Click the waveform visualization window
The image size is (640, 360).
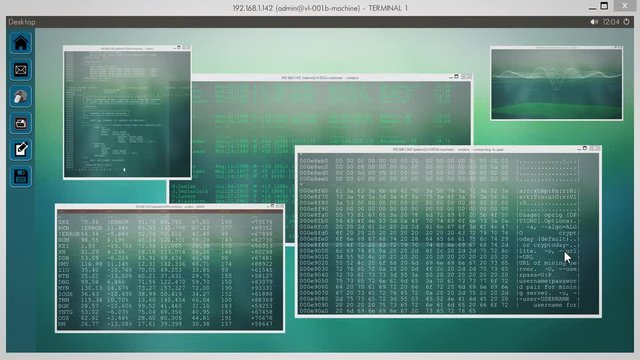pos(557,83)
